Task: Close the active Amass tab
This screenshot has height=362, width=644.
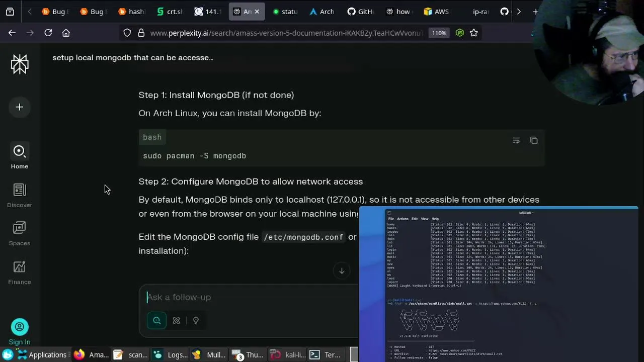Action: tap(257, 12)
